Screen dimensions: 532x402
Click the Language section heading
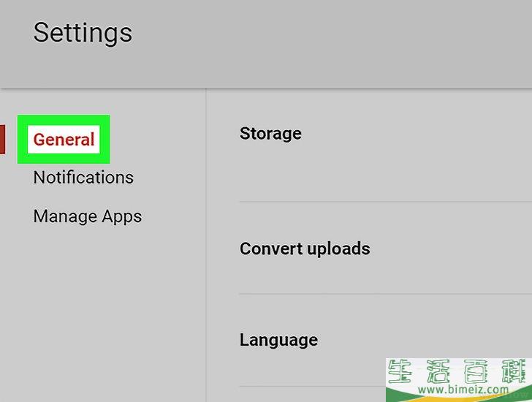[x=278, y=340]
